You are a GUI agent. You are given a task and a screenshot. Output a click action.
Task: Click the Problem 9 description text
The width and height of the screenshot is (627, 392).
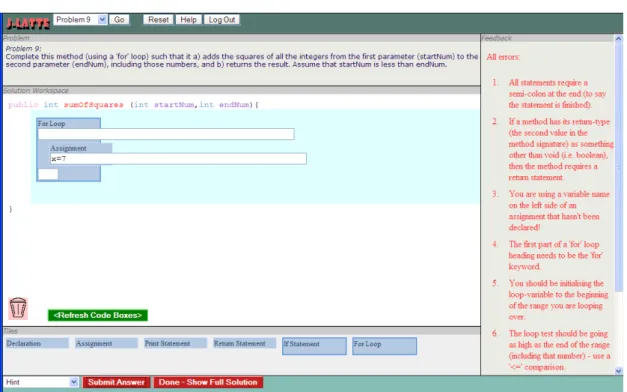[x=242, y=60]
